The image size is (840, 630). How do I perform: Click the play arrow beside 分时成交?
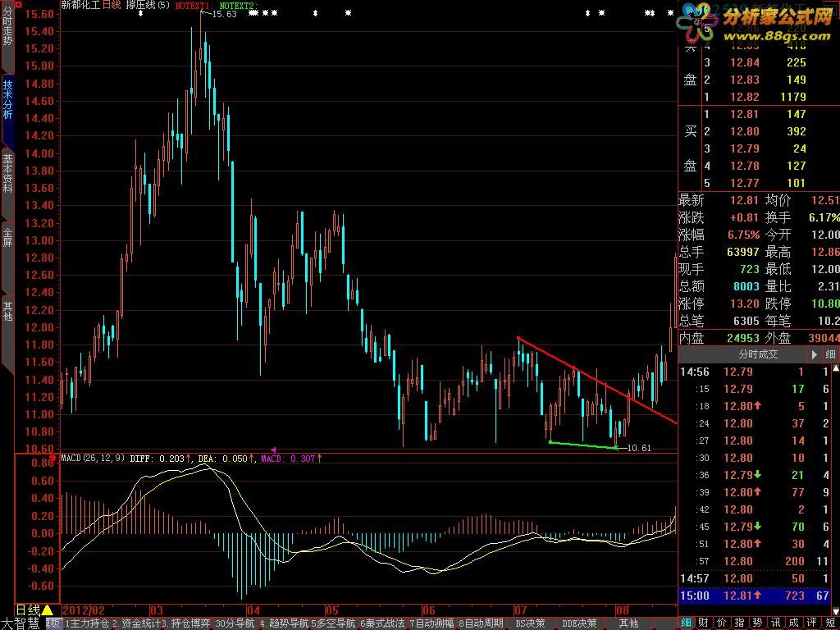[x=815, y=354]
